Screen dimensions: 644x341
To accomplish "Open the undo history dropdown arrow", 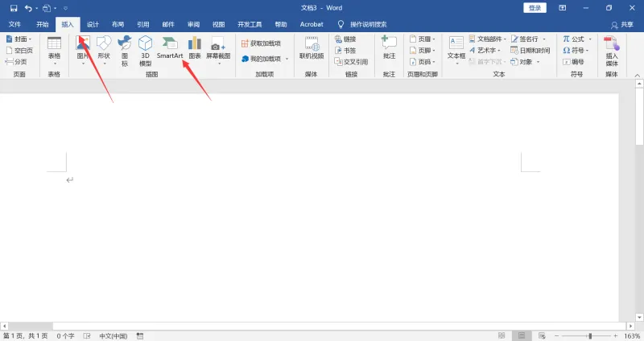I will tap(36, 8).
